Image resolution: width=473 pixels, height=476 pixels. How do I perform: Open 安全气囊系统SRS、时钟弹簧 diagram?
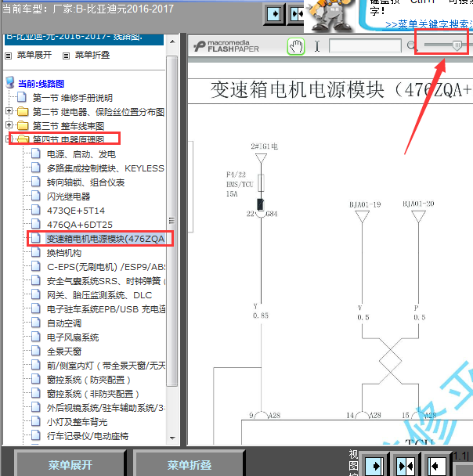(106, 281)
